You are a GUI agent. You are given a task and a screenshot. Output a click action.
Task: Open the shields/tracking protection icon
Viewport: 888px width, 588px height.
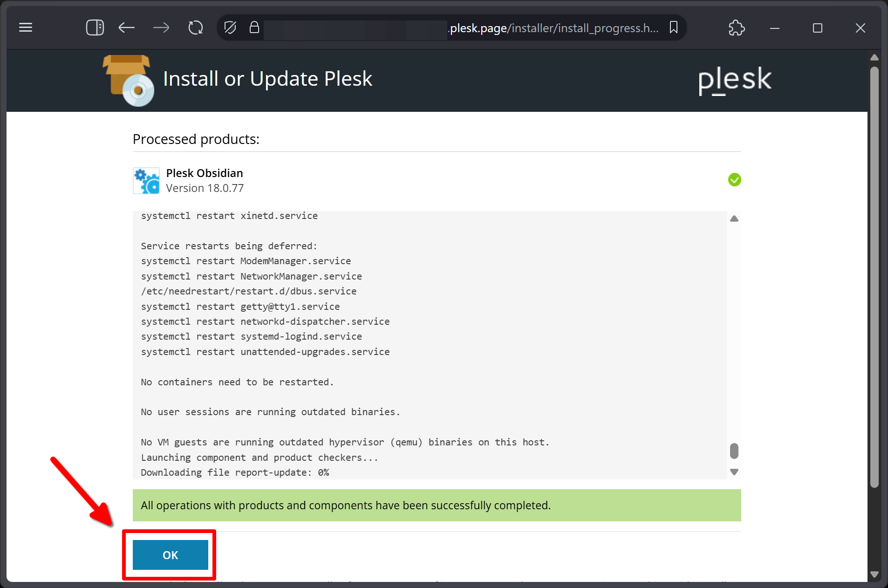tap(230, 27)
